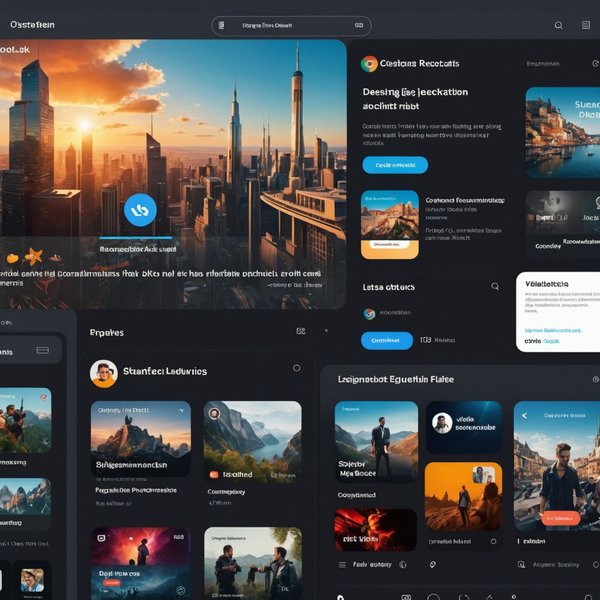Open the red fiery card

pos(375,530)
